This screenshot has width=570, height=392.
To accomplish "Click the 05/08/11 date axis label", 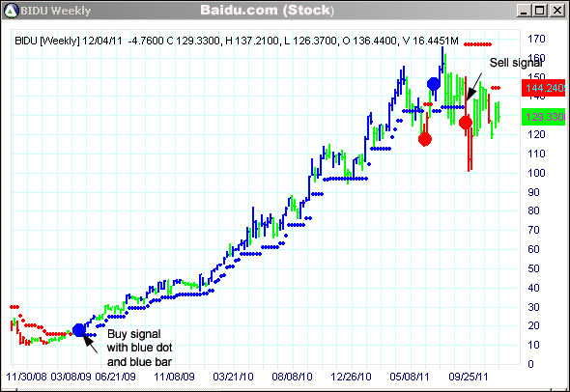I will 410,377.
